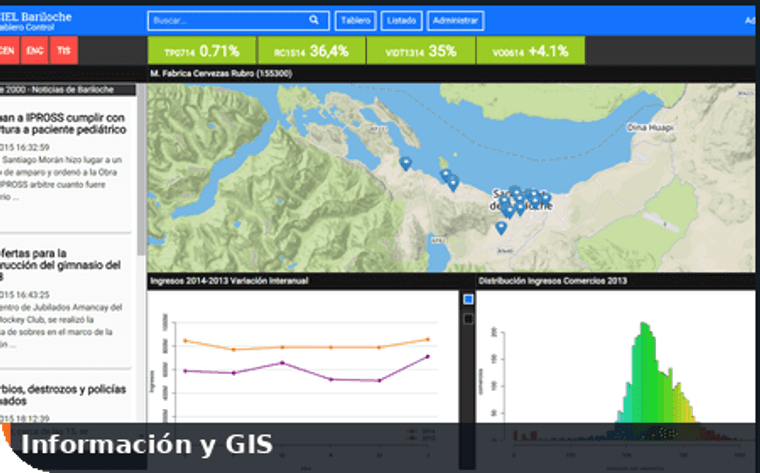The height and width of the screenshot is (473, 760).
Task: Click the last purple line data point
Action: click(428, 357)
